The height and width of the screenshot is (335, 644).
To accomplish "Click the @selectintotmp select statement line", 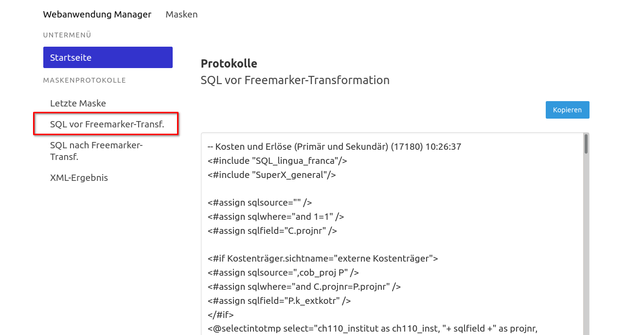I will coord(372,328).
